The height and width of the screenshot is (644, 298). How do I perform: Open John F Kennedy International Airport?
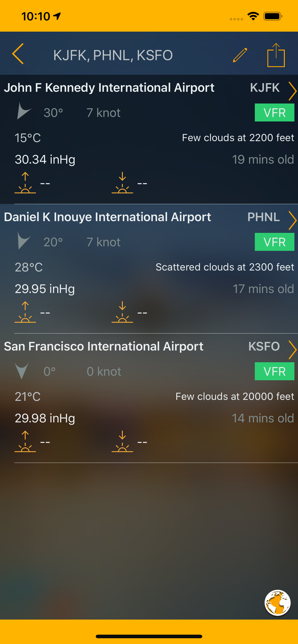(x=109, y=88)
